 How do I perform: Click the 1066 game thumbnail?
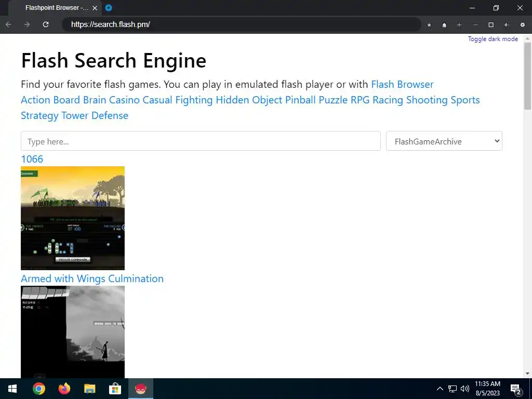click(73, 218)
